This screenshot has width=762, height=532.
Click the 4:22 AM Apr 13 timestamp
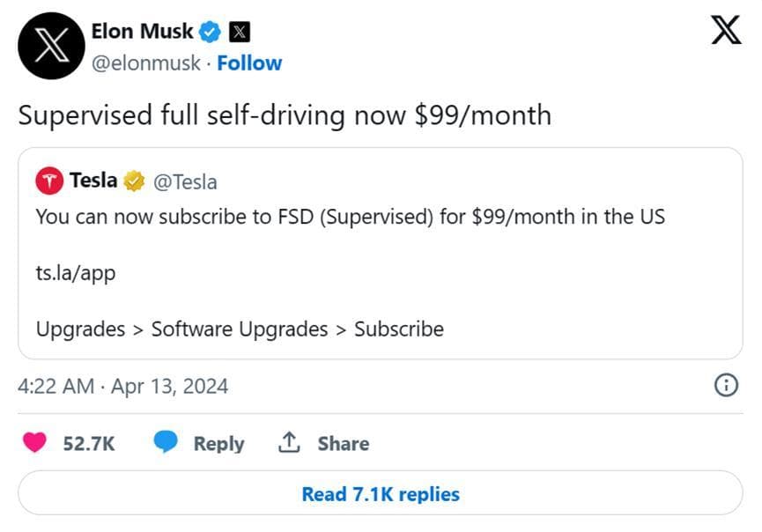click(x=123, y=386)
